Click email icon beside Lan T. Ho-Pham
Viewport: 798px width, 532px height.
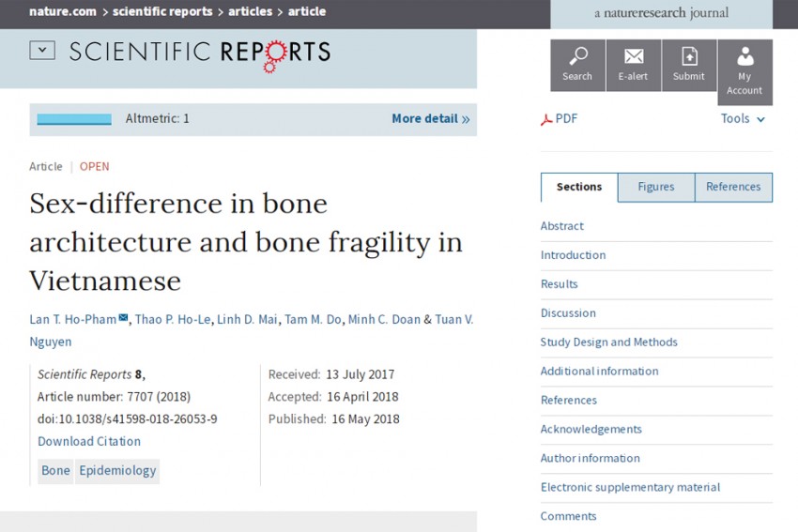tap(123, 318)
